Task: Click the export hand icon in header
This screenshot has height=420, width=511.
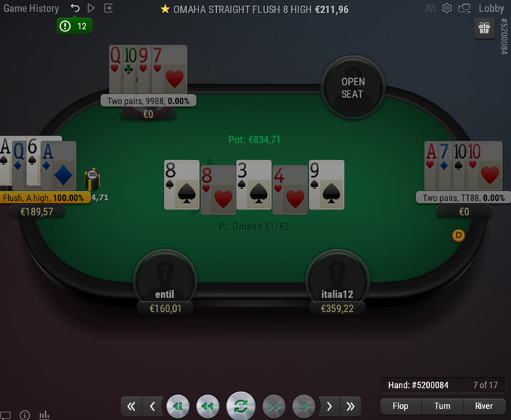Action: [108, 8]
